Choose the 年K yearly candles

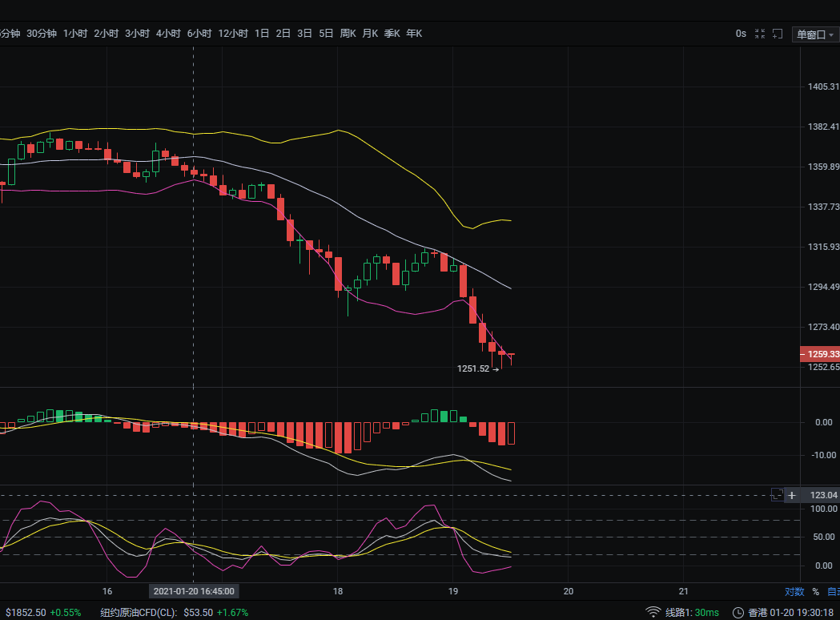click(x=414, y=33)
